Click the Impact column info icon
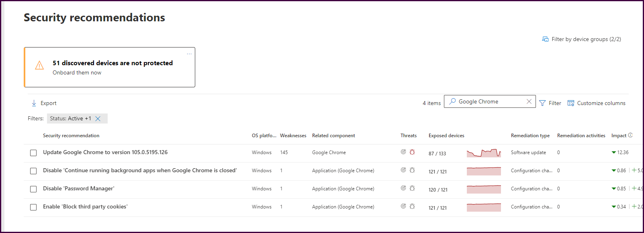Image resolution: width=644 pixels, height=233 pixels. pos(630,135)
